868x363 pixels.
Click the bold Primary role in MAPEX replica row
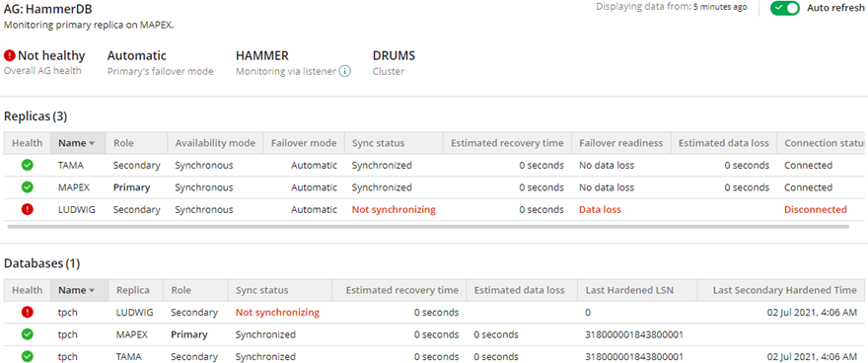(132, 187)
